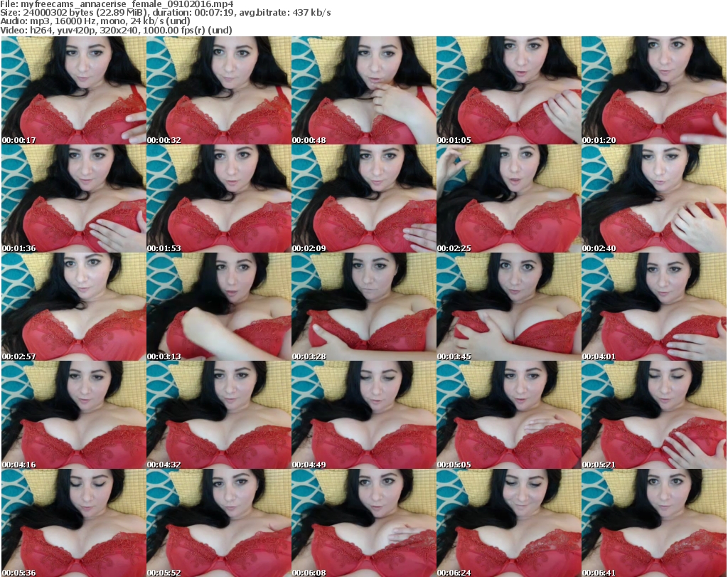Select the 00:04:16 thumbnail

point(73,415)
